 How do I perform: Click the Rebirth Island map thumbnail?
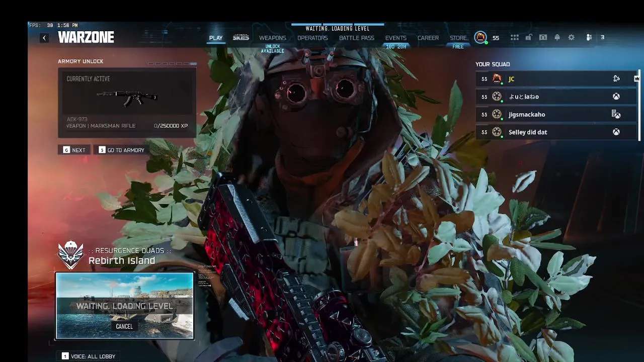point(125,306)
